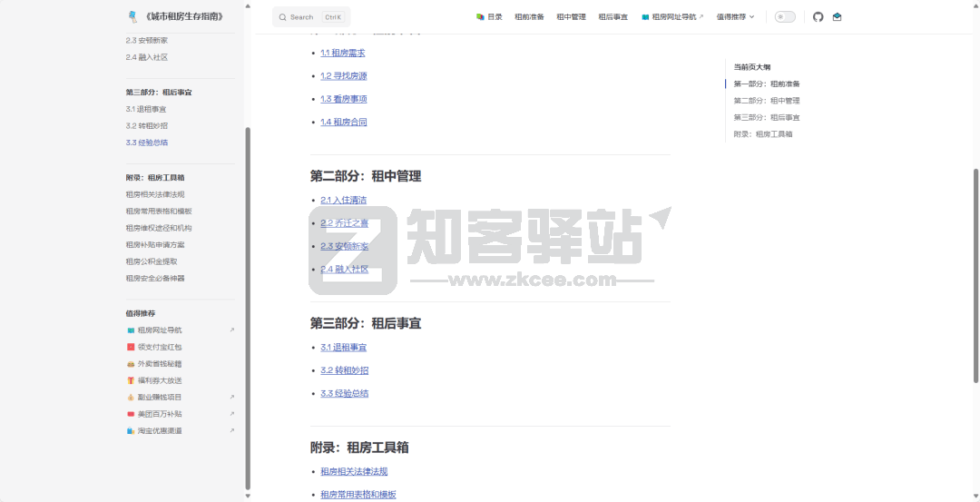Select 3.1 退租事宜 in the sidebar
This screenshot has height=502, width=980.
click(x=145, y=110)
